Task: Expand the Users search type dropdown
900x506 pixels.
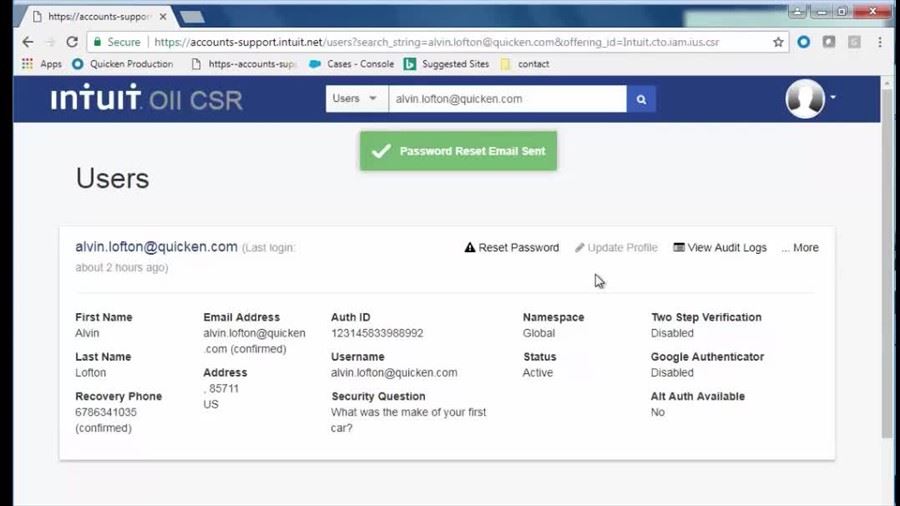Action: [x=356, y=99]
